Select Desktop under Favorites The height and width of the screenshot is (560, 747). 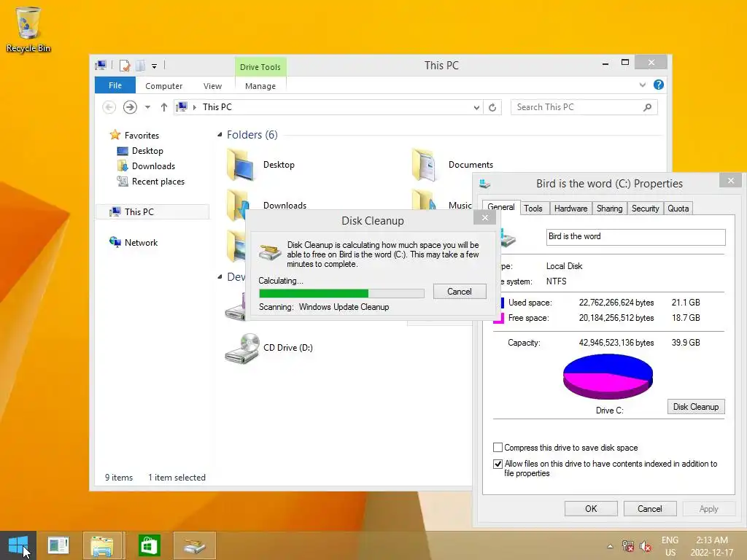point(147,151)
